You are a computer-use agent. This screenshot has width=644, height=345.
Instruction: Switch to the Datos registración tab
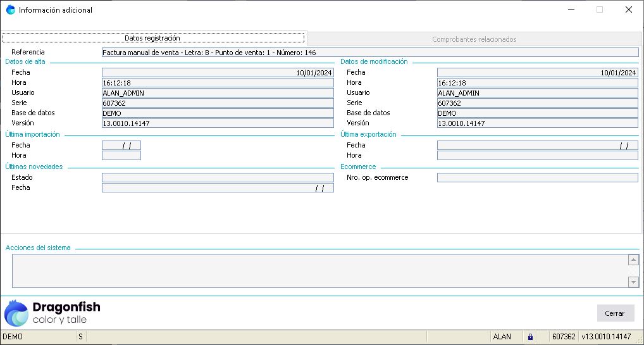point(153,38)
